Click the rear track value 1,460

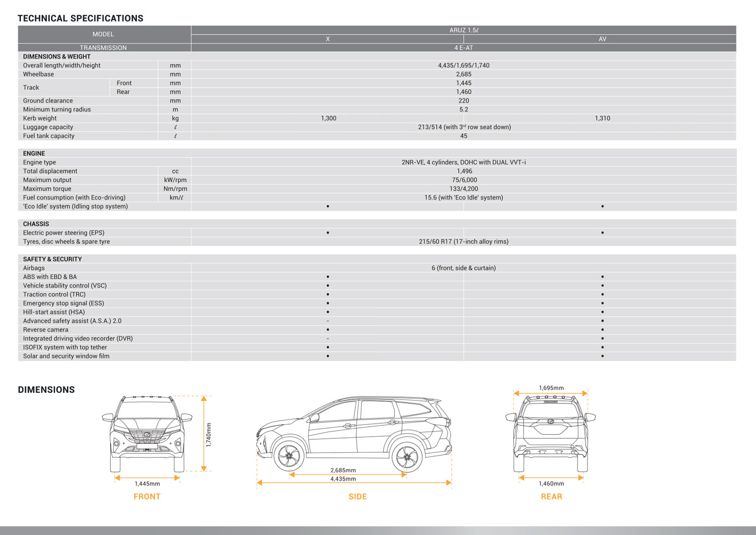(x=464, y=92)
